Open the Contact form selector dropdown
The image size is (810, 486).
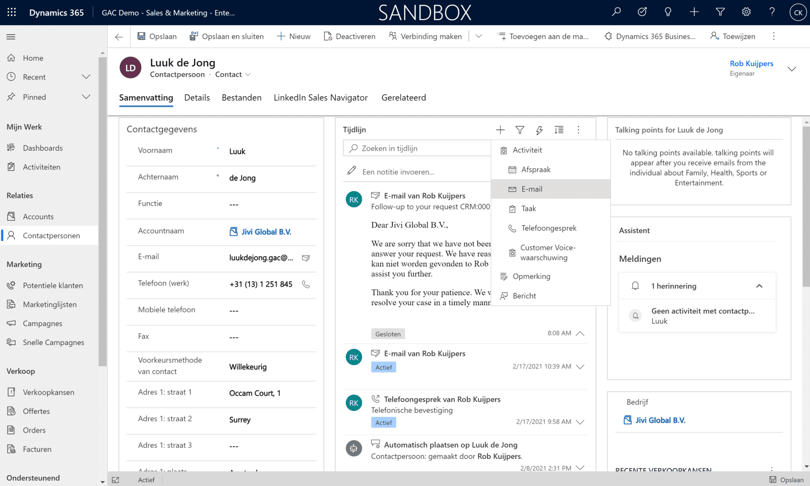(233, 74)
